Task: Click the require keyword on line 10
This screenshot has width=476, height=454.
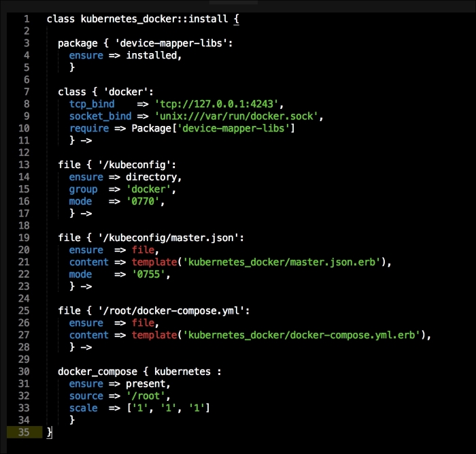Action: 88,129
